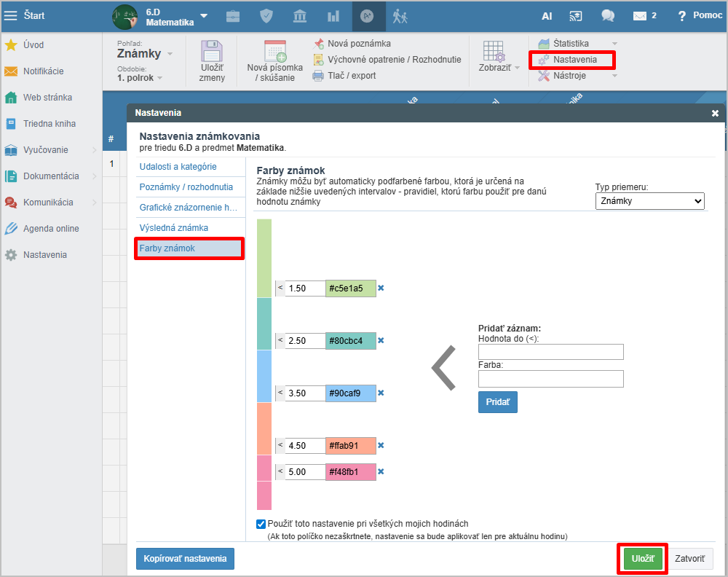Screen dimensions: 728x577
Task: Uncheck 'Použiť toto nastavenie pri všetkých' checkbox
Action: (261, 524)
